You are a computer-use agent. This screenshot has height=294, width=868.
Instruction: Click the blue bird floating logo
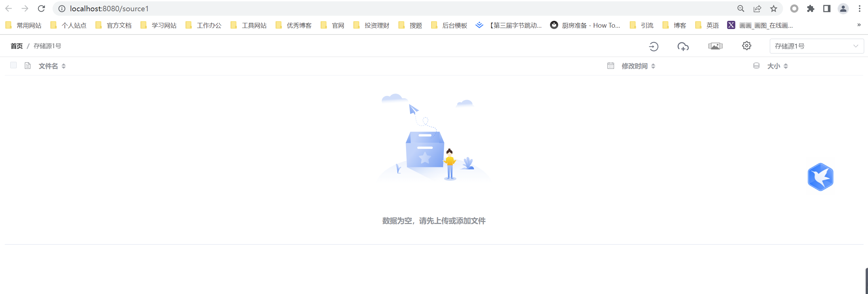[821, 177]
